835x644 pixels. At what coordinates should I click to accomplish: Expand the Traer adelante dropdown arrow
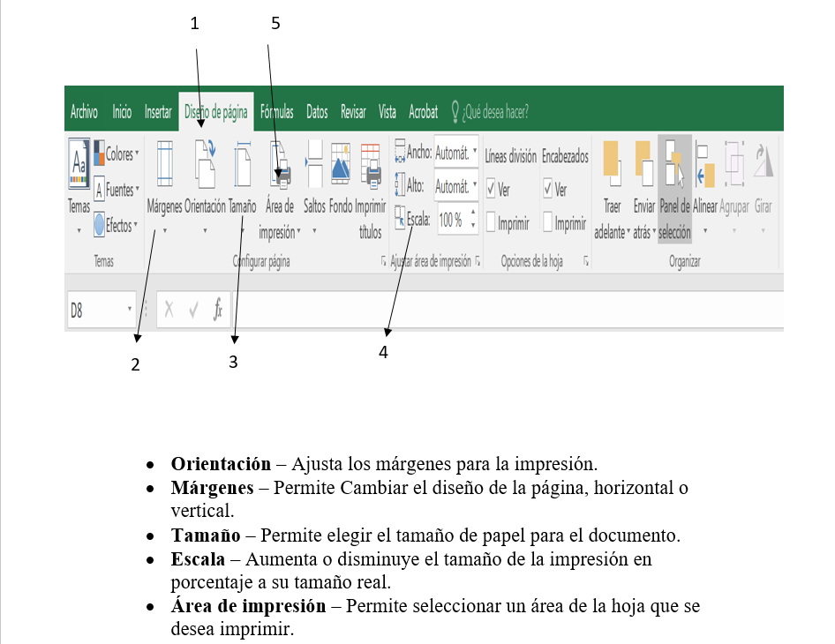tap(628, 231)
